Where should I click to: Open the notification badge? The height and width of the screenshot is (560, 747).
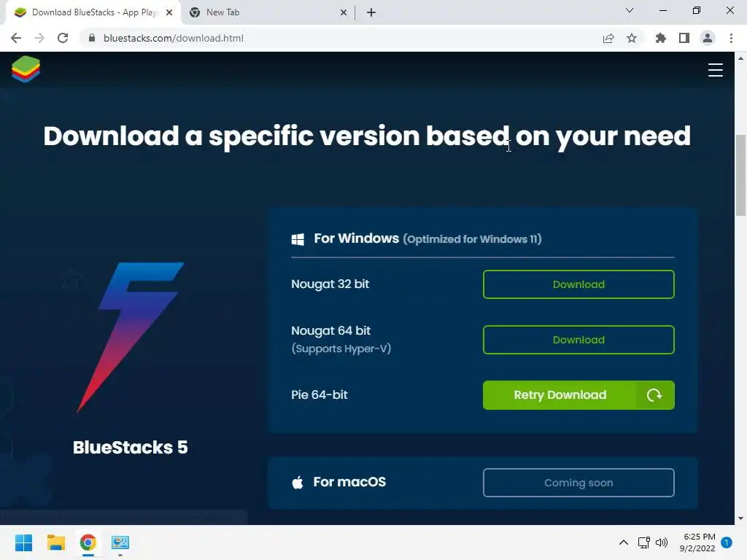click(727, 542)
